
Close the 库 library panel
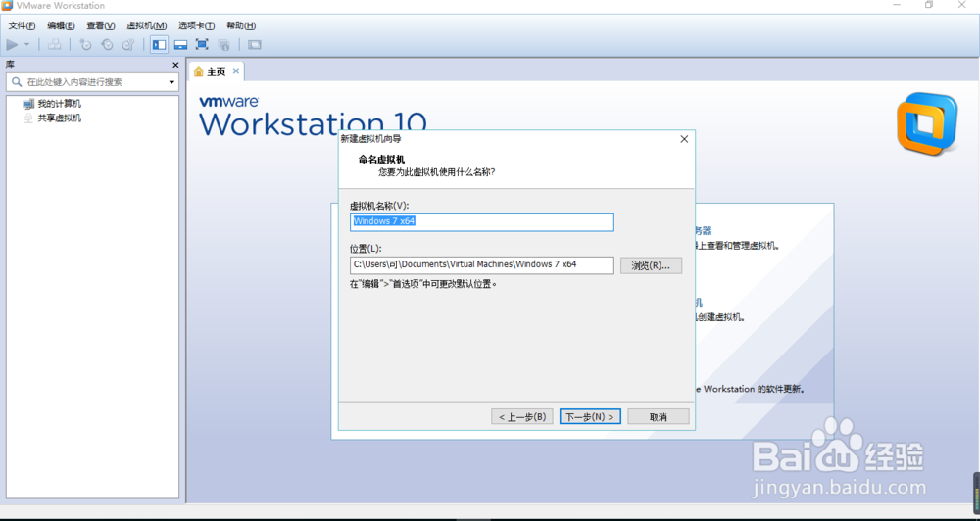click(x=175, y=65)
